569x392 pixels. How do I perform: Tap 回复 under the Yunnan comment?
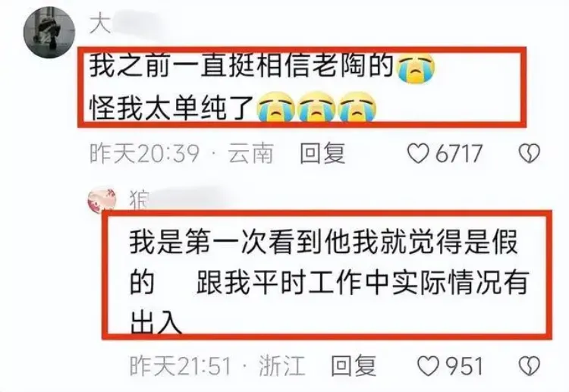[322, 153]
